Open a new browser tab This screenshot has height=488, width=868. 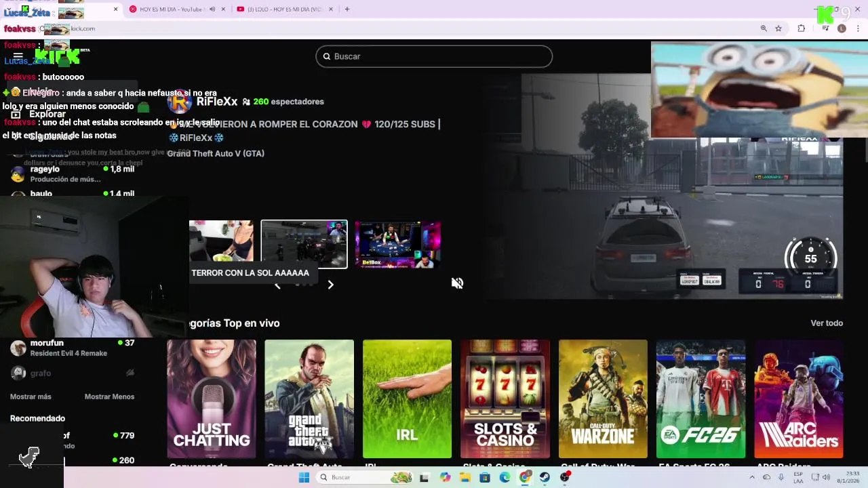(347, 9)
